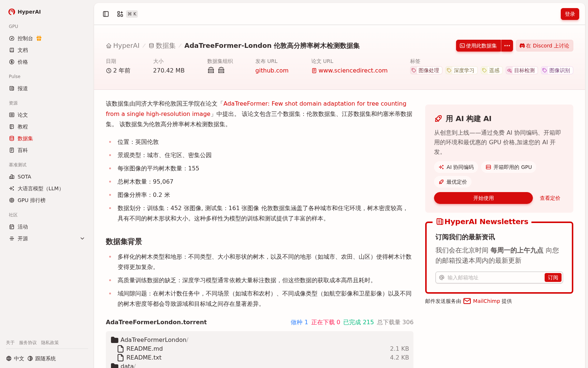This screenshot has width=588, height=368.
Task: Click the 登录 login button
Action: coord(570,14)
